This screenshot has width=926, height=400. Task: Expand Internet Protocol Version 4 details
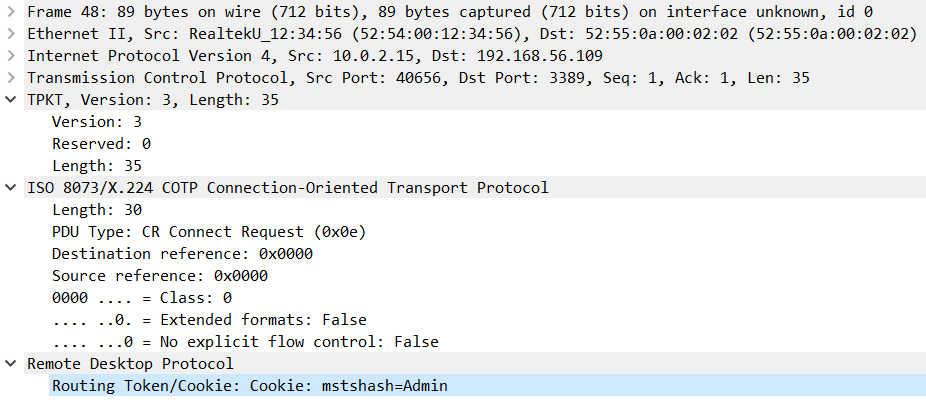[x=11, y=56]
